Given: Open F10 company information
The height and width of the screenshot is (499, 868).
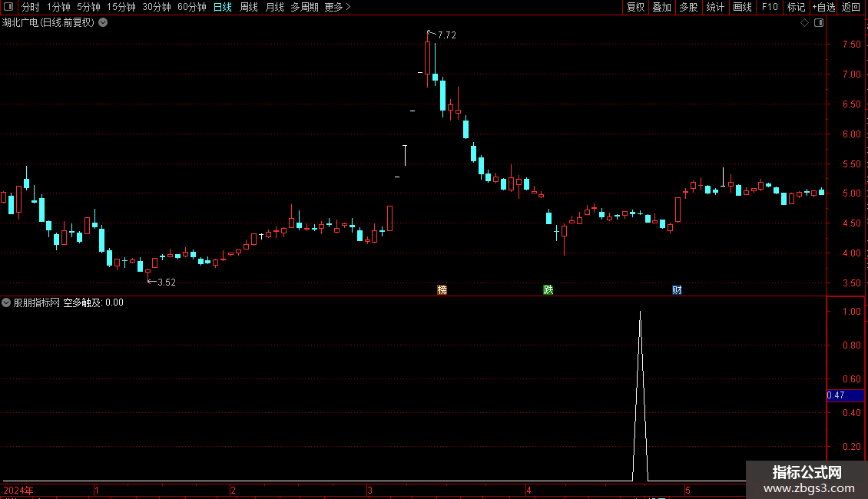Looking at the screenshot, I should (770, 7).
